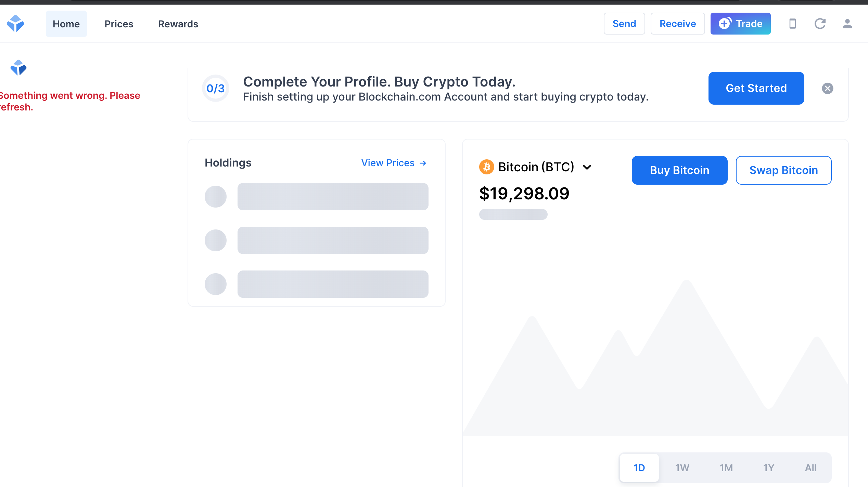The width and height of the screenshot is (868, 489).
Task: Click the Buy Bitcoin button
Action: (679, 170)
